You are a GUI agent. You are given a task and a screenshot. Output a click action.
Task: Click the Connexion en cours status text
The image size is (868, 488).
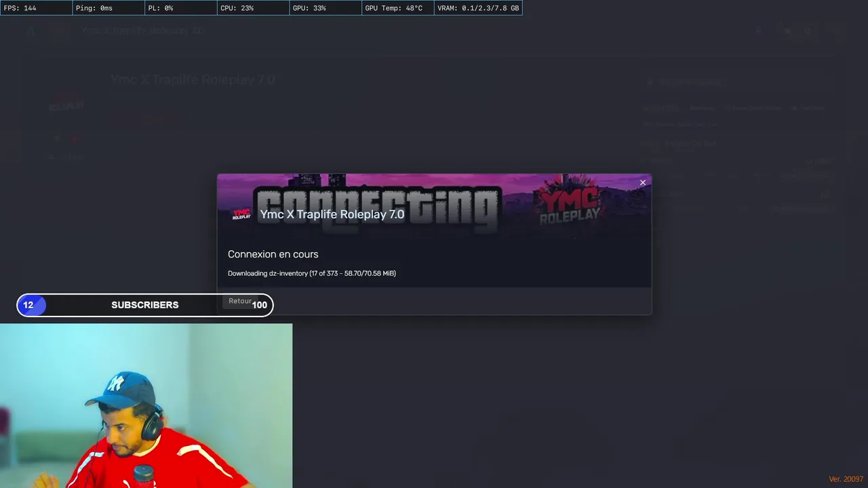tap(273, 254)
